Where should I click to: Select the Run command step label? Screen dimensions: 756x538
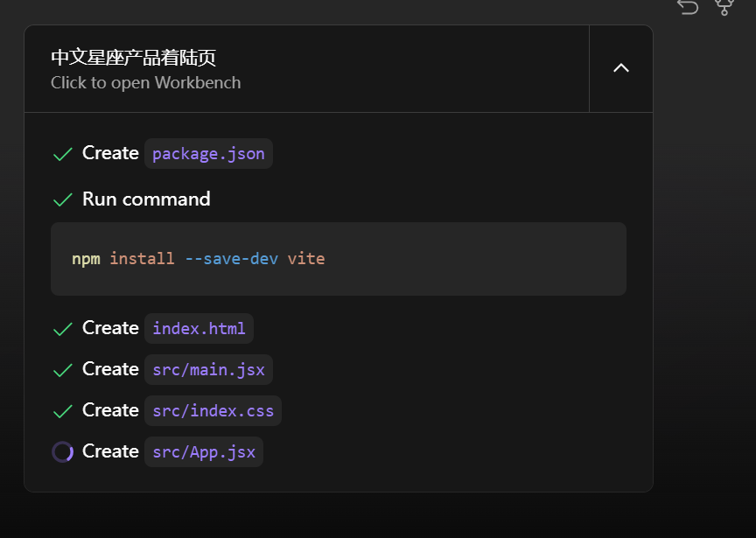tap(146, 199)
